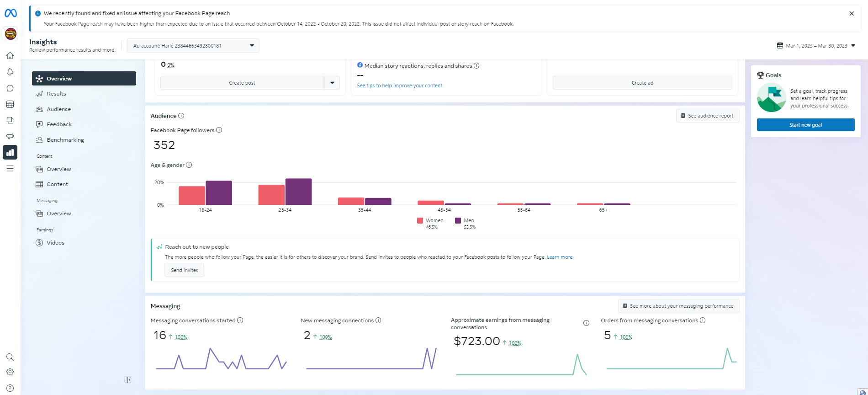
Task: Expand the Create post dropdown arrow
Action: click(x=332, y=83)
